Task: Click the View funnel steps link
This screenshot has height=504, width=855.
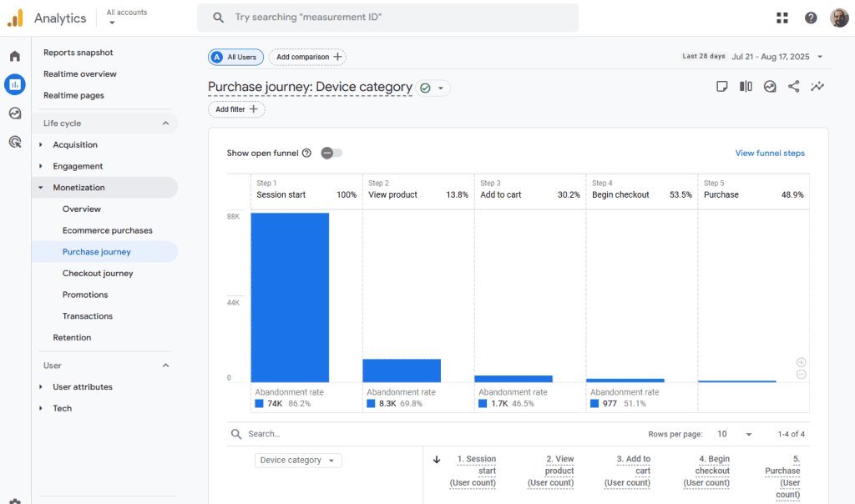Action: [770, 154]
